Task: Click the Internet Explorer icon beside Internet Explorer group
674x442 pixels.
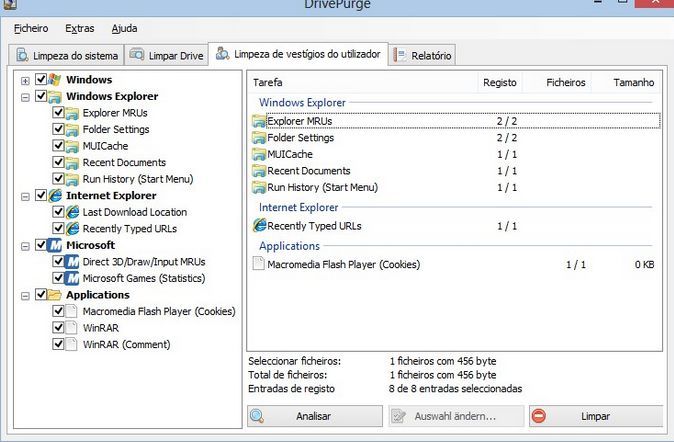Action: tap(55, 196)
